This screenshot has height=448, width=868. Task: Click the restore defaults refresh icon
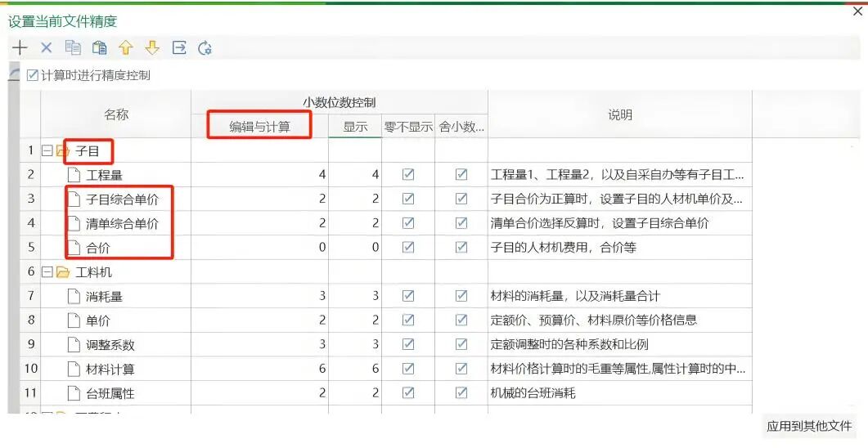[x=205, y=48]
